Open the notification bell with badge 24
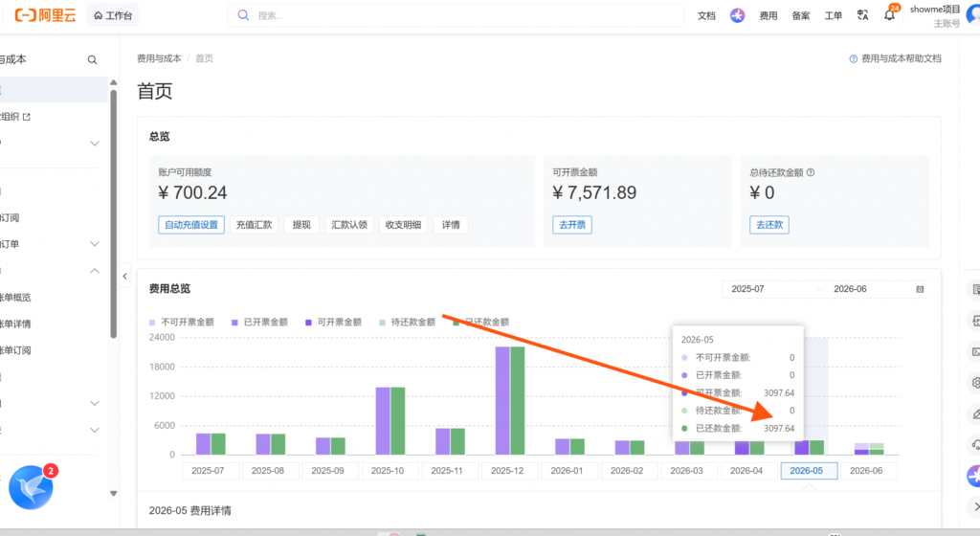The width and height of the screenshot is (980, 536). (x=890, y=14)
